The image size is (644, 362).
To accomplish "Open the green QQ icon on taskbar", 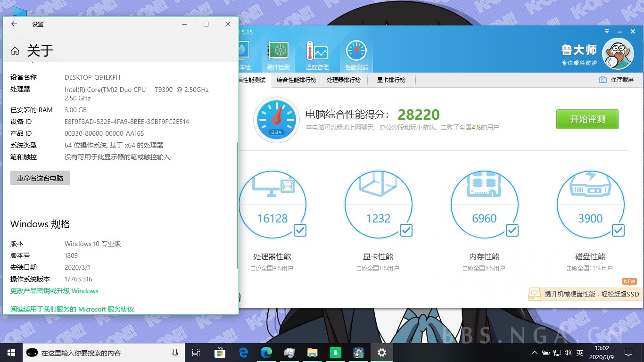I will 335,352.
